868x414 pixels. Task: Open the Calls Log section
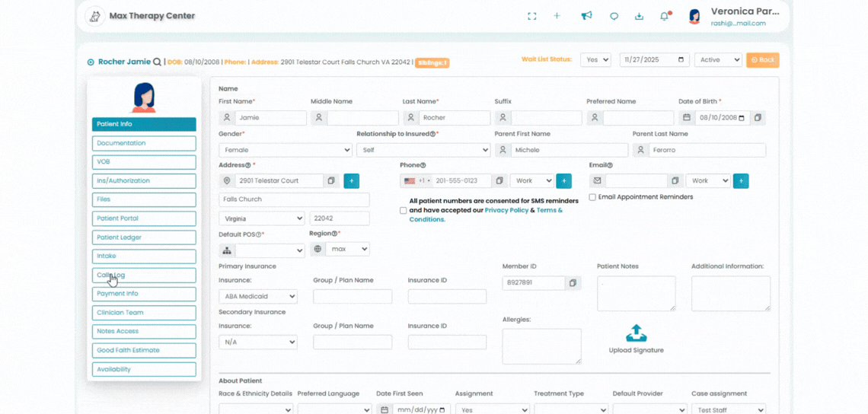[144, 275]
